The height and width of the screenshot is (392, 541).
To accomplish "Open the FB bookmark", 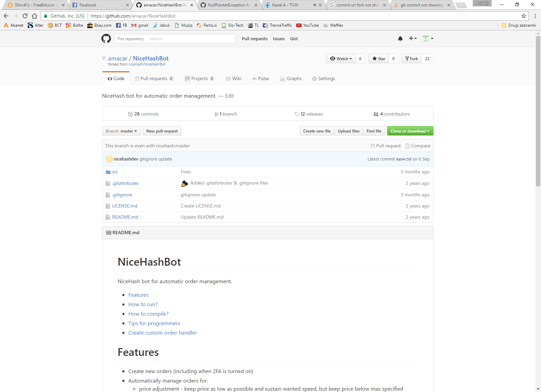I will (x=121, y=25).
